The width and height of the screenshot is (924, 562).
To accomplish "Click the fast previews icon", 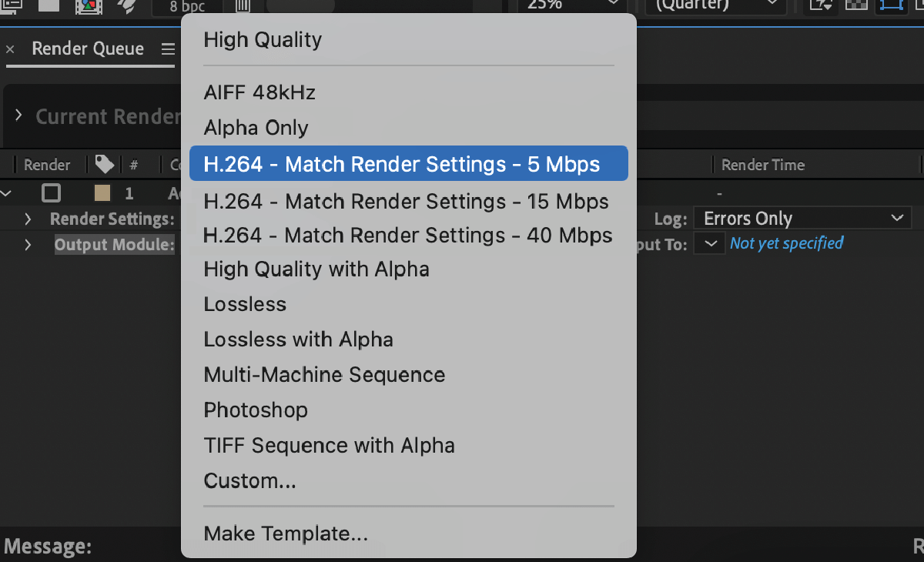I will [x=822, y=5].
